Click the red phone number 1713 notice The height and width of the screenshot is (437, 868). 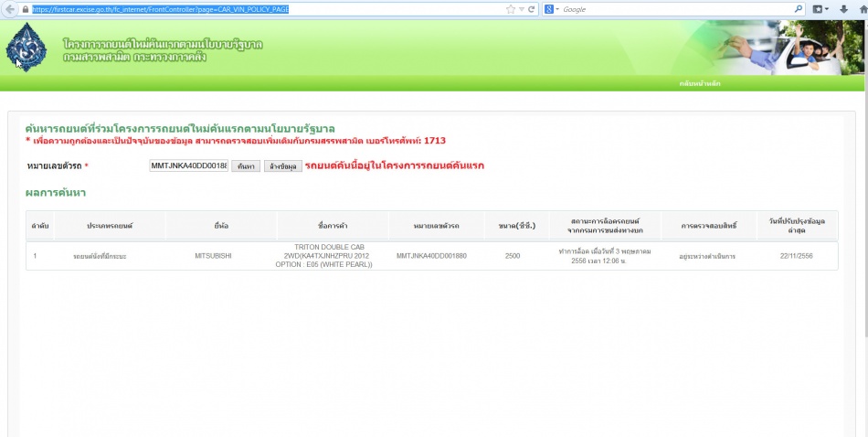click(236, 141)
